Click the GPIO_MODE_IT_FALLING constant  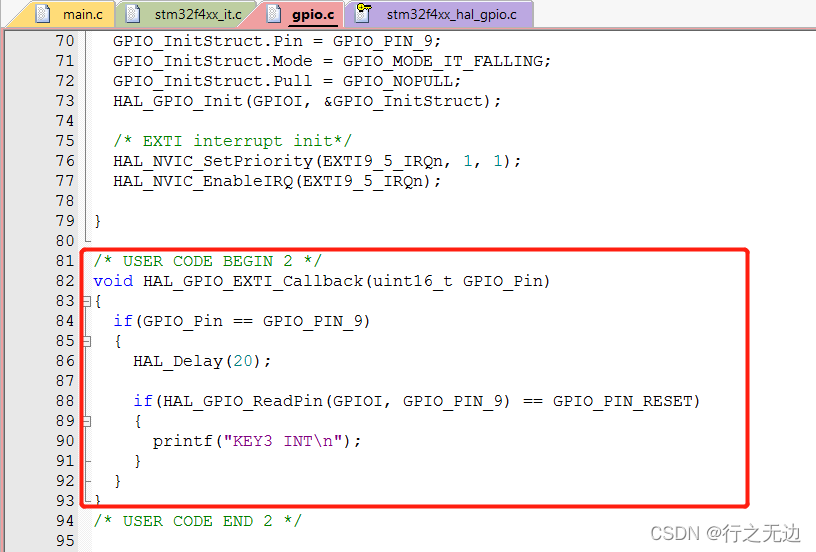tap(443, 61)
